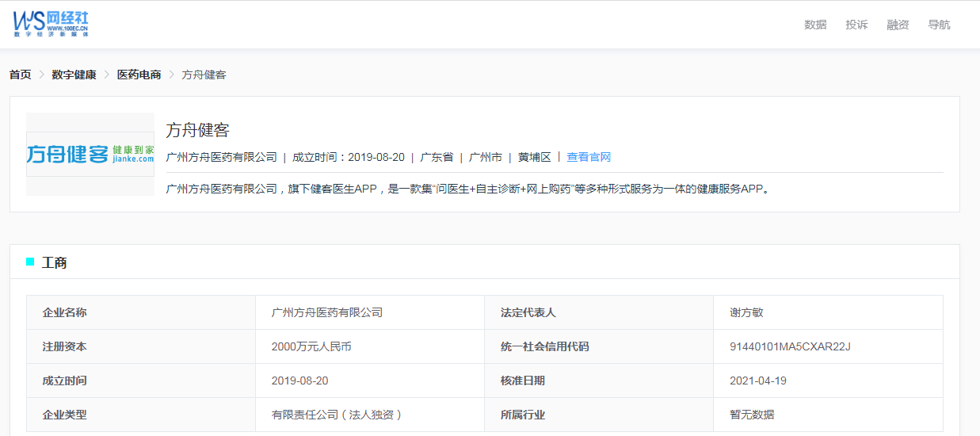The width and height of the screenshot is (980, 436).
Task: Go to 首页 in the breadcrumb
Action: click(x=20, y=75)
